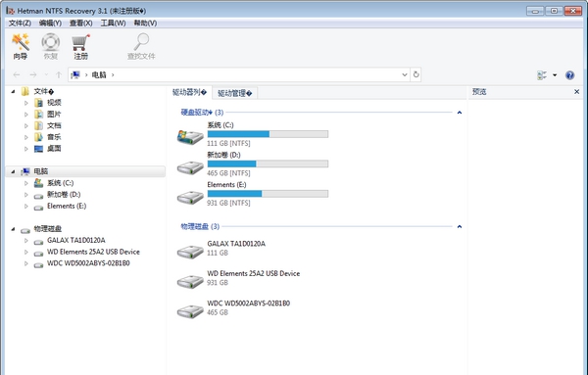This screenshot has height=375, width=588.
Task: Select the 音乐 folder in tree
Action: [54, 137]
